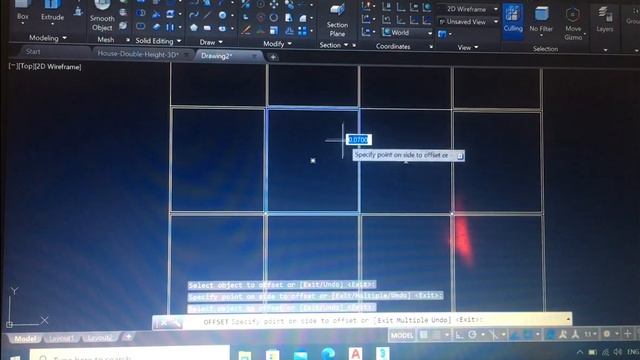Open Mesh panel dialog launcher arrow
Screen dimensions: 640x360
click(128, 40)
